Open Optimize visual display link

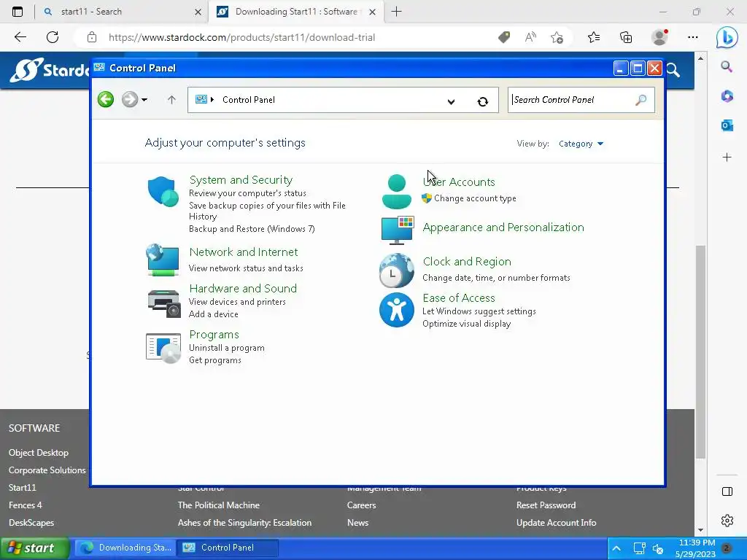466,324
